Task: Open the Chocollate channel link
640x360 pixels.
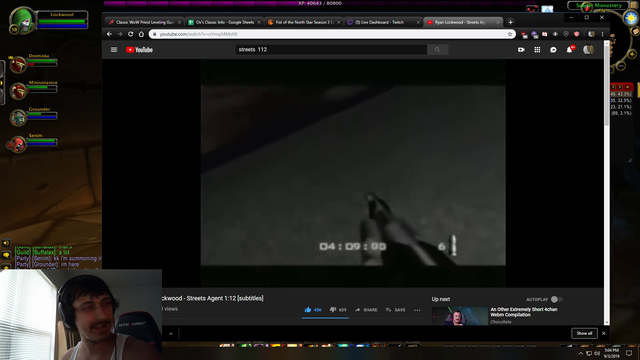Action: tap(501, 322)
